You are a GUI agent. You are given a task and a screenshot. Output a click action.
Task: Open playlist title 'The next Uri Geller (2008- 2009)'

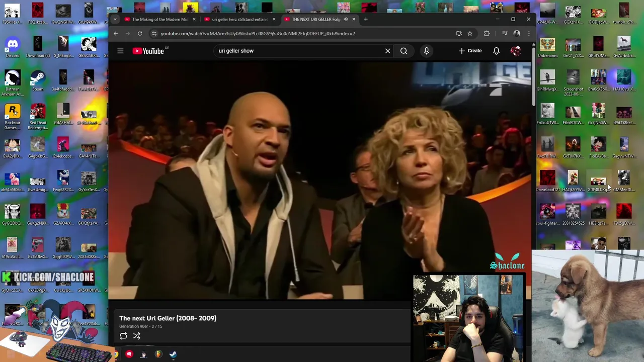(x=168, y=318)
